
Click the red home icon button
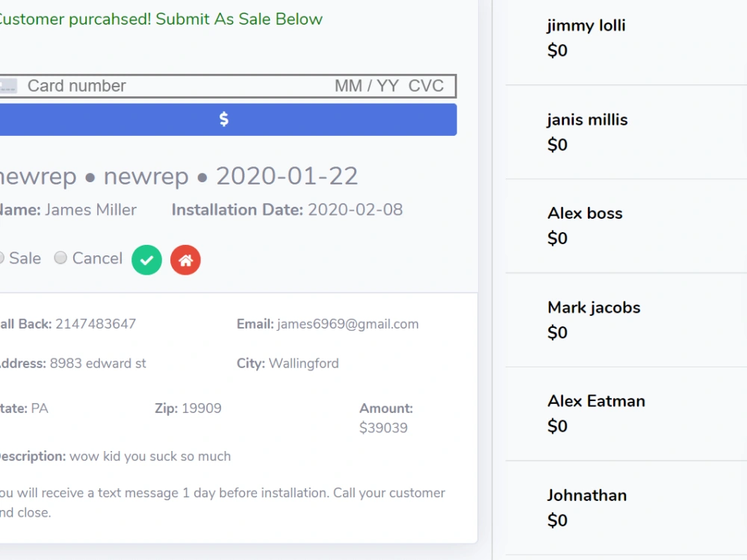[x=185, y=260]
